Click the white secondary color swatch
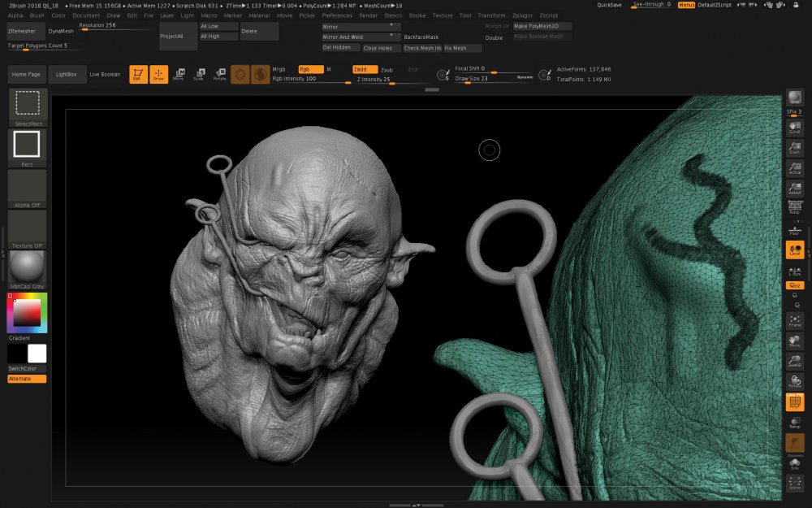The height and width of the screenshot is (508, 812). click(37, 354)
